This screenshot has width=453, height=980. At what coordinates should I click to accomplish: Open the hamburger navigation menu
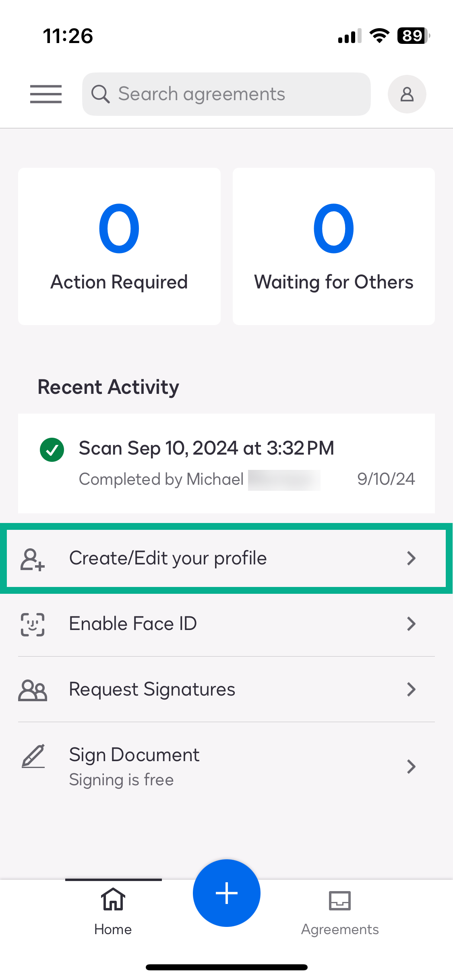click(x=46, y=94)
